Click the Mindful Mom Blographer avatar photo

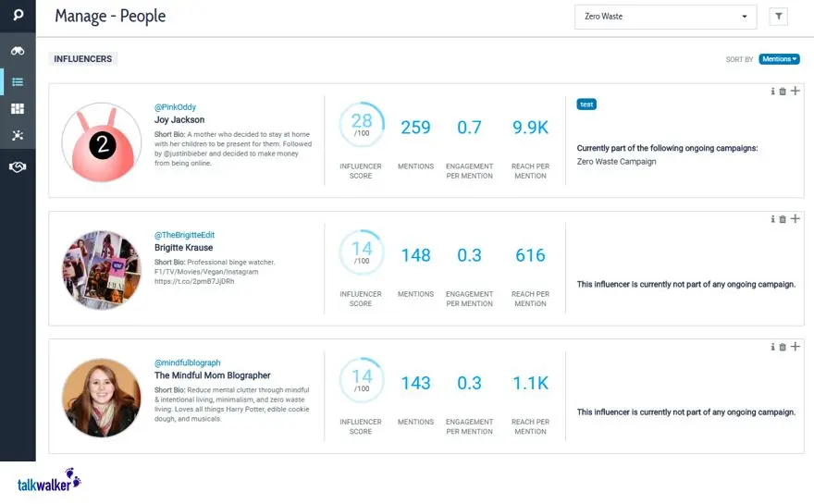pos(101,398)
